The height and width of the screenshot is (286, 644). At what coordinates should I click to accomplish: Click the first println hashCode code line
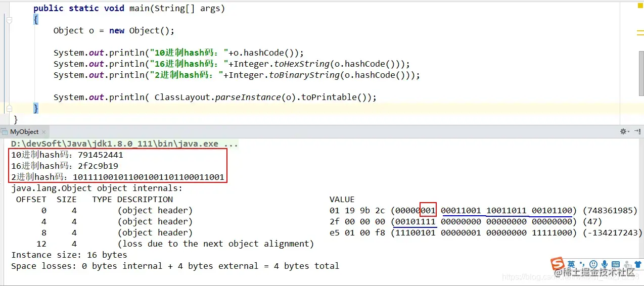[178, 53]
